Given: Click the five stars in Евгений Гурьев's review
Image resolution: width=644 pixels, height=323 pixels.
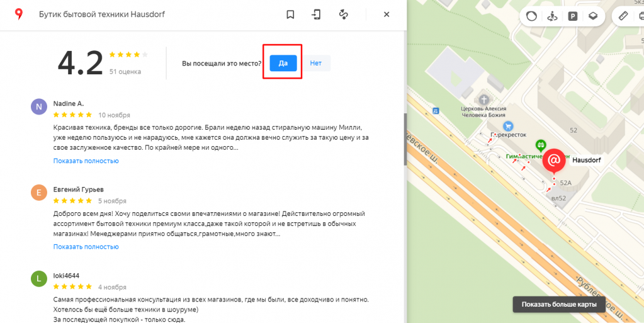Looking at the screenshot, I should 72,201.
